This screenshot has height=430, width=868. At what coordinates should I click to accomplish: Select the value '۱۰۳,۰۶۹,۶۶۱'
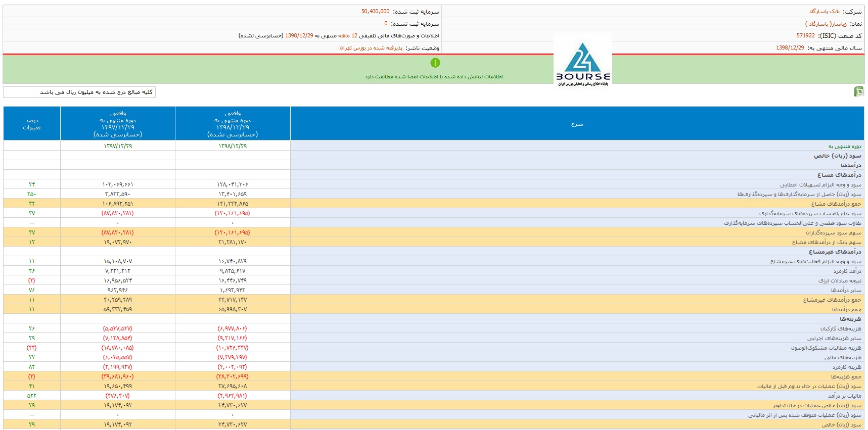click(118, 184)
